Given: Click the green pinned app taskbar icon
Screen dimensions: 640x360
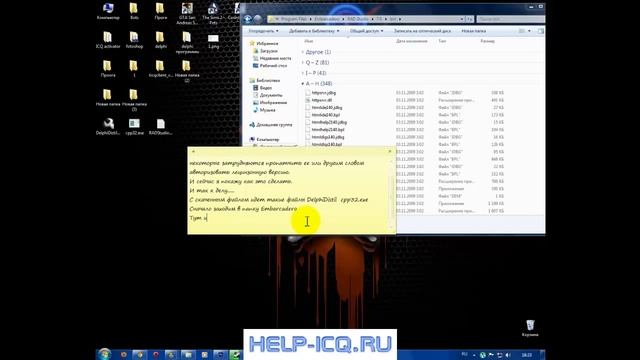Looking at the screenshot, I should pyautogui.click(x=236, y=355).
